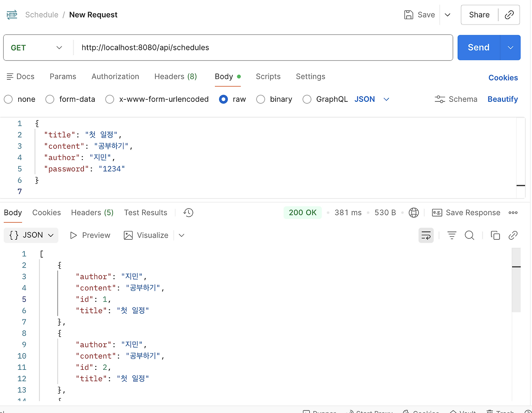Copy request link via chain icon

(509, 15)
